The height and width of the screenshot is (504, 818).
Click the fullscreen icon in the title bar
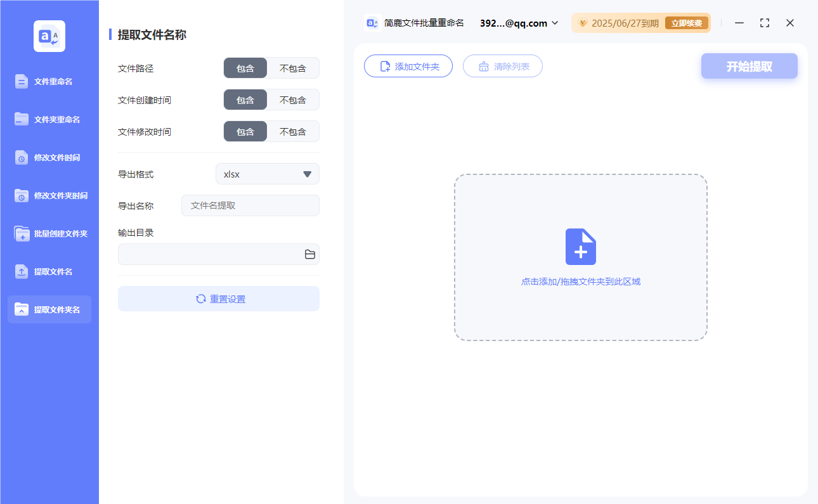(764, 22)
